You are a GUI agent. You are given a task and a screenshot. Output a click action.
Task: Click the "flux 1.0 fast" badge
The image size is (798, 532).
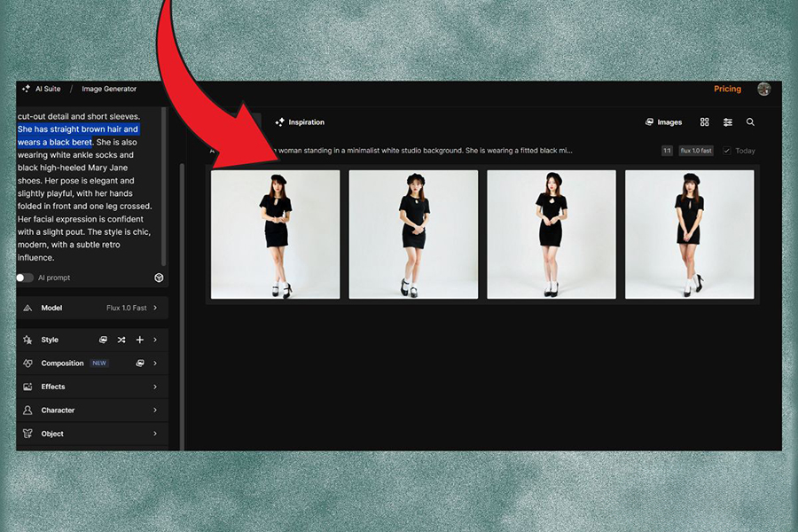(696, 151)
